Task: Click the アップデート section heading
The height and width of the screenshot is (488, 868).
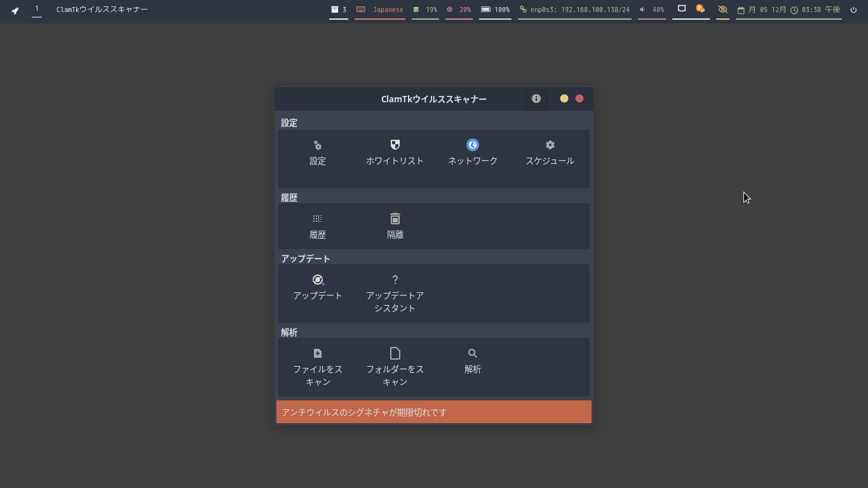Action: (306, 259)
